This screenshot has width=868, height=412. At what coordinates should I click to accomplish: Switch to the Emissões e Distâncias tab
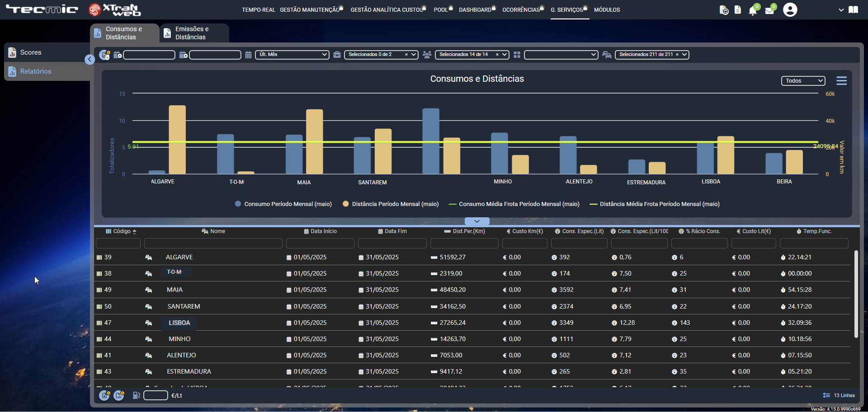pyautogui.click(x=194, y=33)
